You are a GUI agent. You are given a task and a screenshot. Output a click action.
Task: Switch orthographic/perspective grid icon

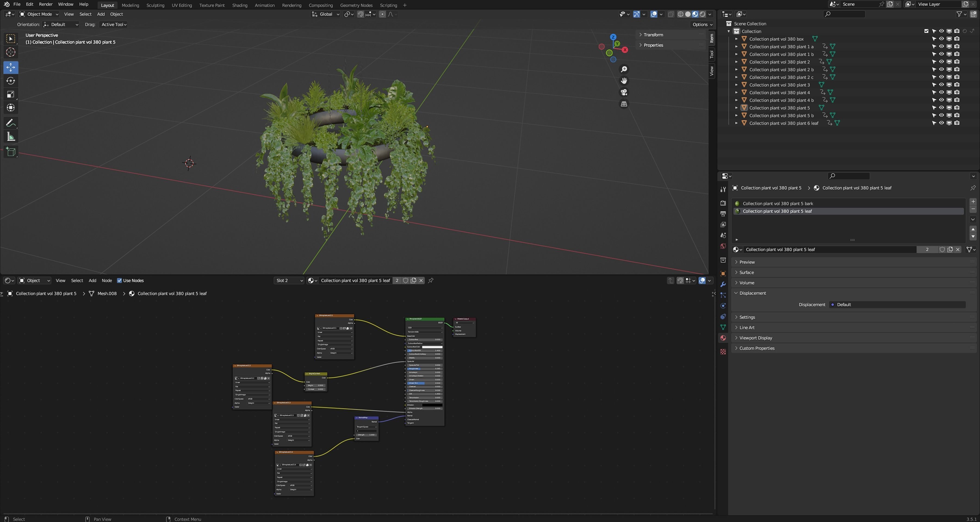click(x=624, y=104)
